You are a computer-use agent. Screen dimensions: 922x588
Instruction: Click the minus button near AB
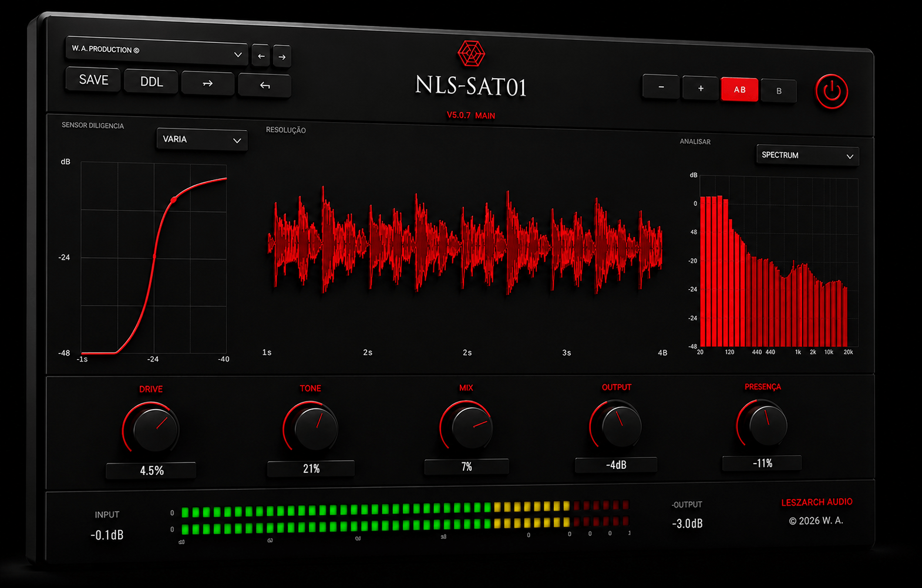(661, 87)
